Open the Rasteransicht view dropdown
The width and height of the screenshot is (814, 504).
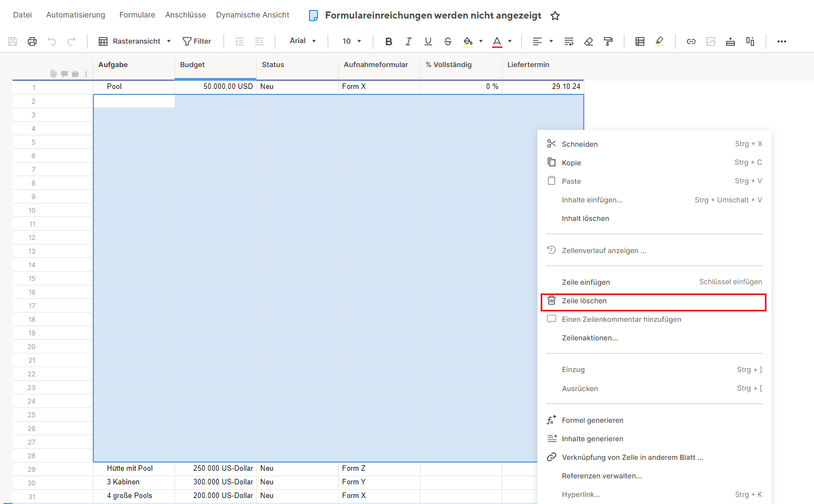point(135,41)
